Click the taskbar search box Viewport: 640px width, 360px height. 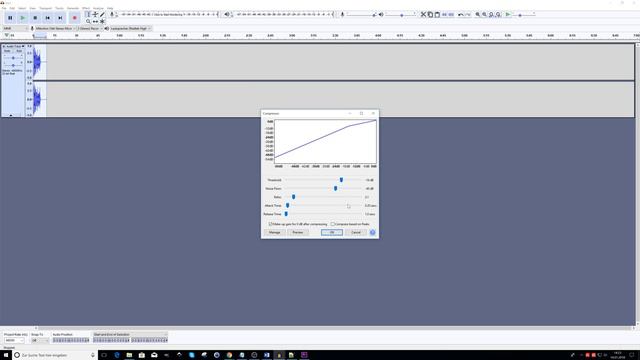point(55,355)
